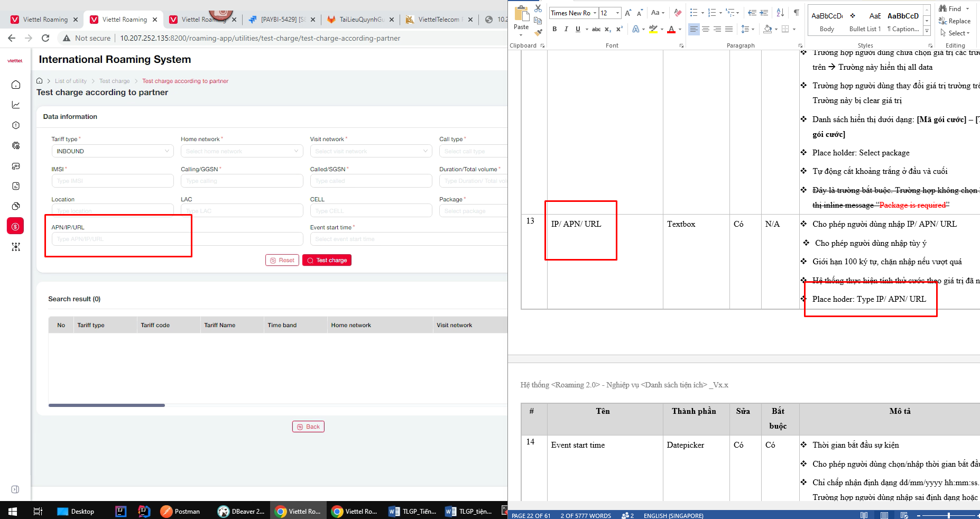
Task: Toggle paragraph marks display
Action: 796,13
